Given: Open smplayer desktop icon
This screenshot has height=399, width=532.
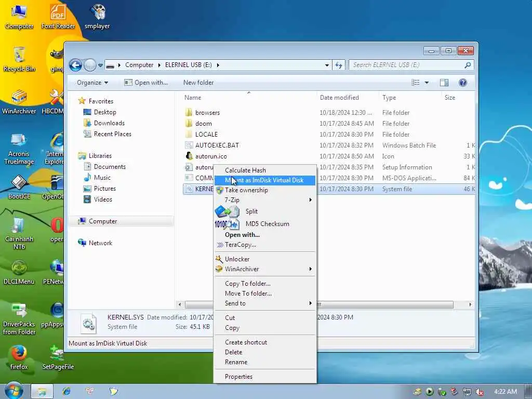Looking at the screenshot, I should coord(97,17).
